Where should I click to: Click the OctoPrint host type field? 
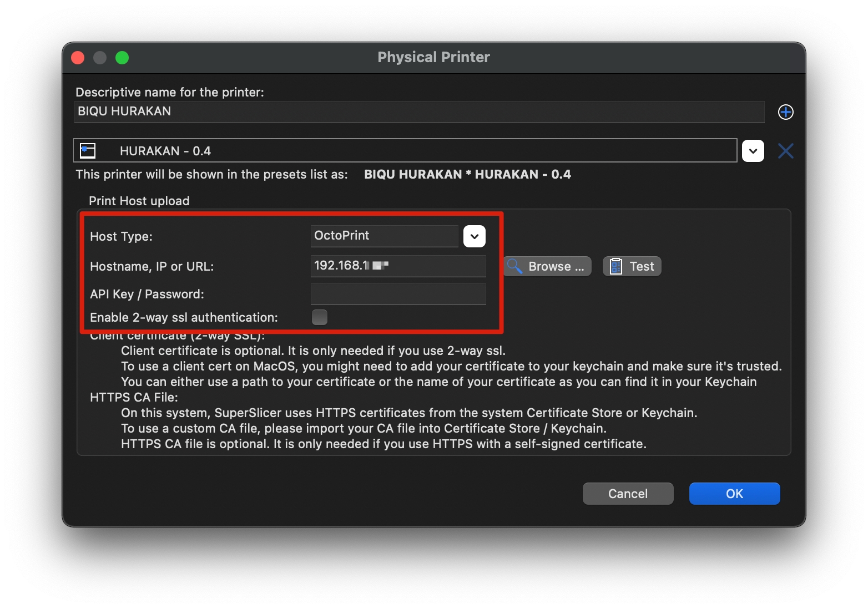coord(384,236)
